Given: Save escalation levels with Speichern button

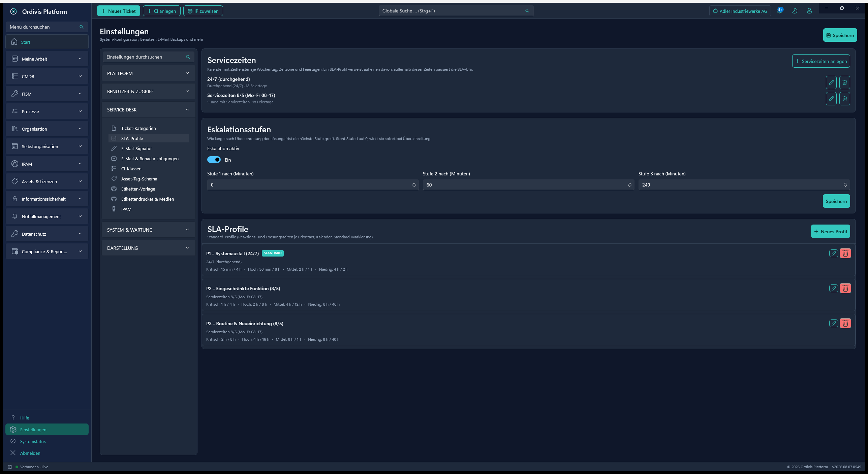Looking at the screenshot, I should 836,201.
